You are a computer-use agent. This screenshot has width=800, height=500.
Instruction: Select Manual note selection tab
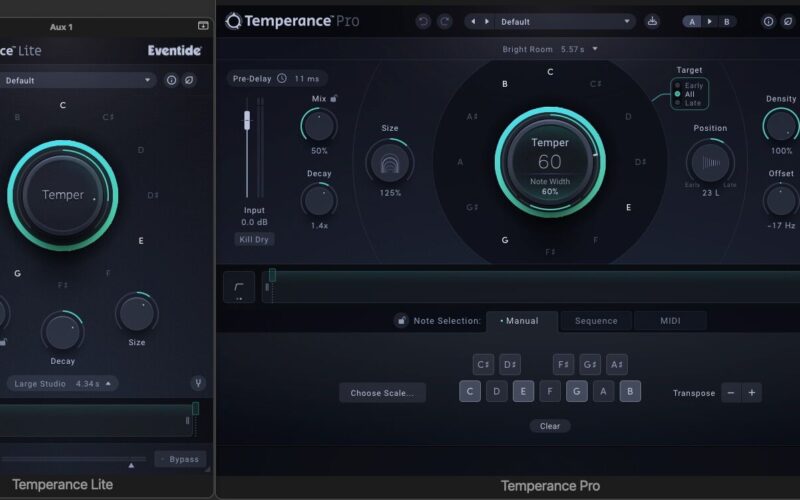point(521,321)
